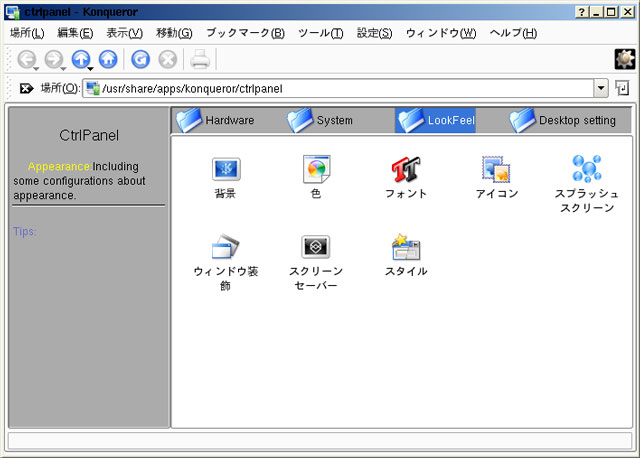Image resolution: width=640 pixels, height=458 pixels.
Task: Open the Forward button history dropdown arrow
Action: [x=63, y=69]
